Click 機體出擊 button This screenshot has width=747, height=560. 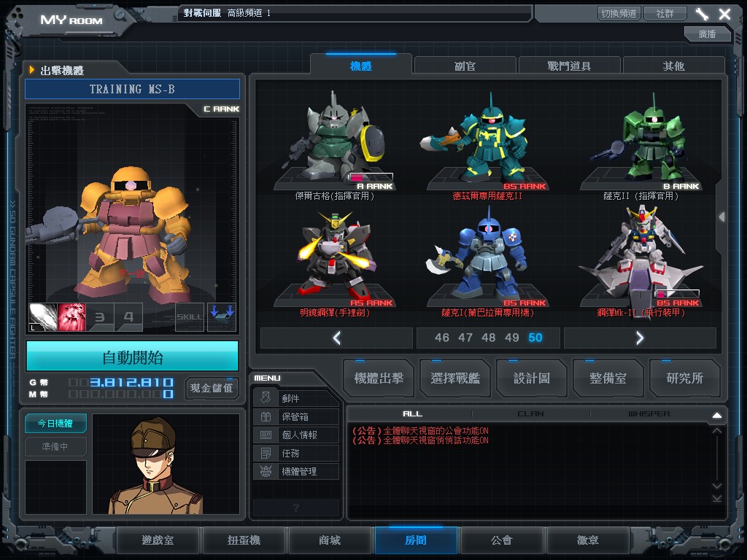tap(379, 378)
